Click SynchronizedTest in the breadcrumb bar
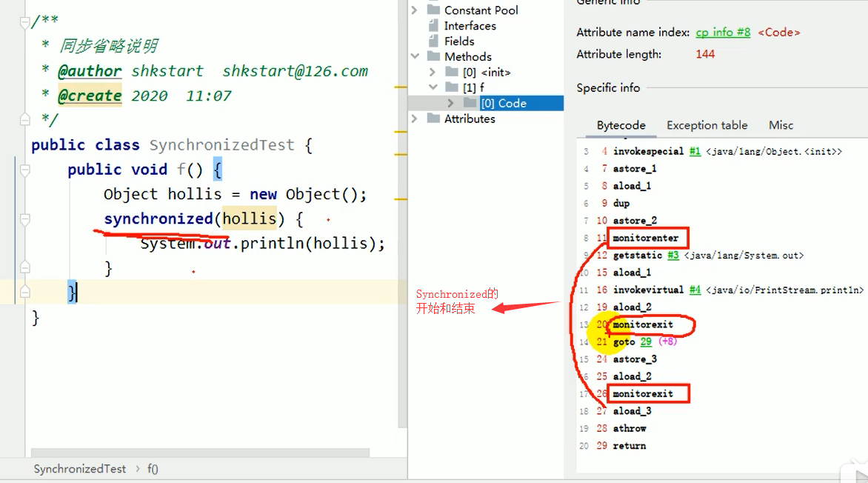868x483 pixels. (80, 469)
